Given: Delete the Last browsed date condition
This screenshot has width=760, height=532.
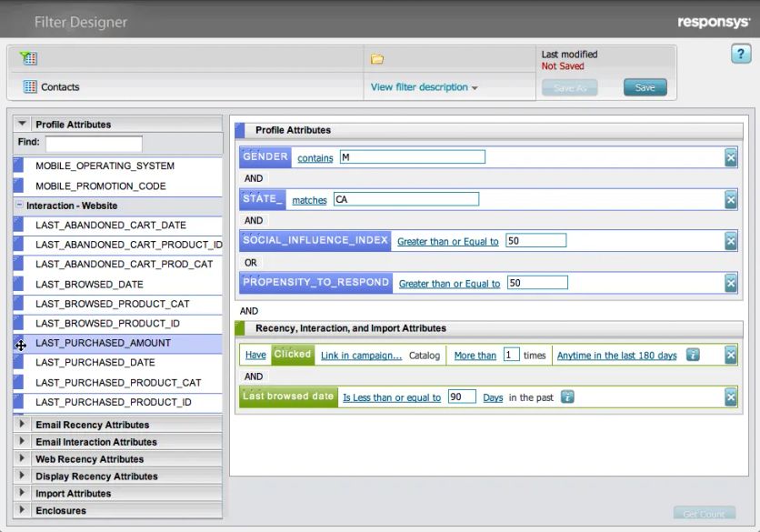Looking at the screenshot, I should [730, 397].
